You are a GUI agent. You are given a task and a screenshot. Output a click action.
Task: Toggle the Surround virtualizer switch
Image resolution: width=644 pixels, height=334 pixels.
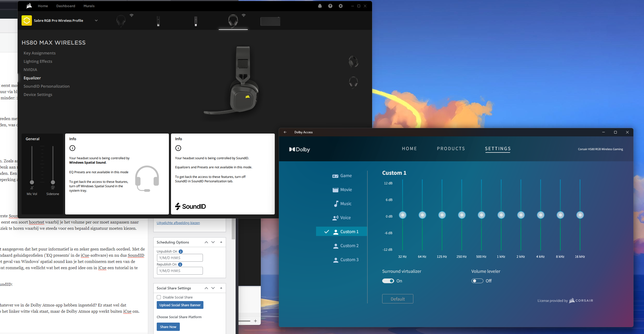point(388,281)
